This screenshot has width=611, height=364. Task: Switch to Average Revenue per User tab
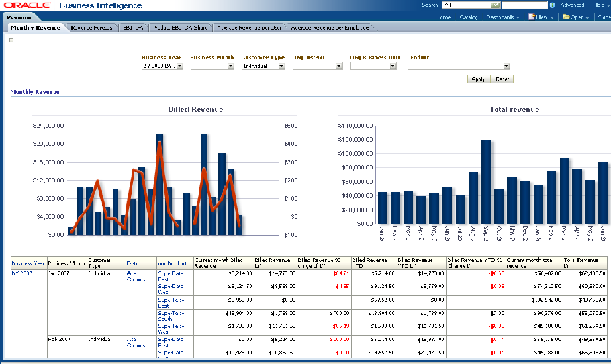click(249, 28)
